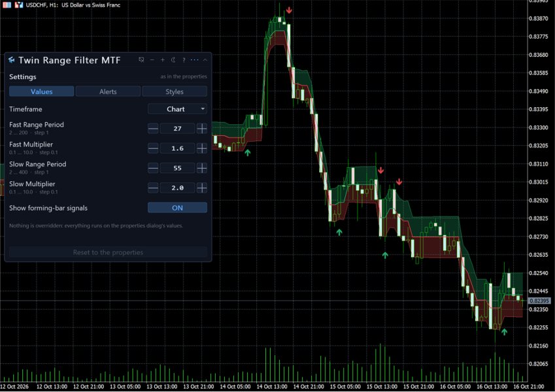Image resolution: width=555 pixels, height=392 pixels.
Task: Decrease the Slow Range Period value
Action: coord(153,168)
